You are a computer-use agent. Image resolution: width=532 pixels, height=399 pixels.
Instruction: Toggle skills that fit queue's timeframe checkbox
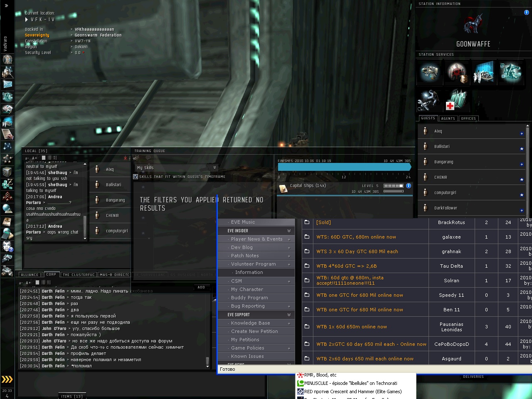[135, 177]
